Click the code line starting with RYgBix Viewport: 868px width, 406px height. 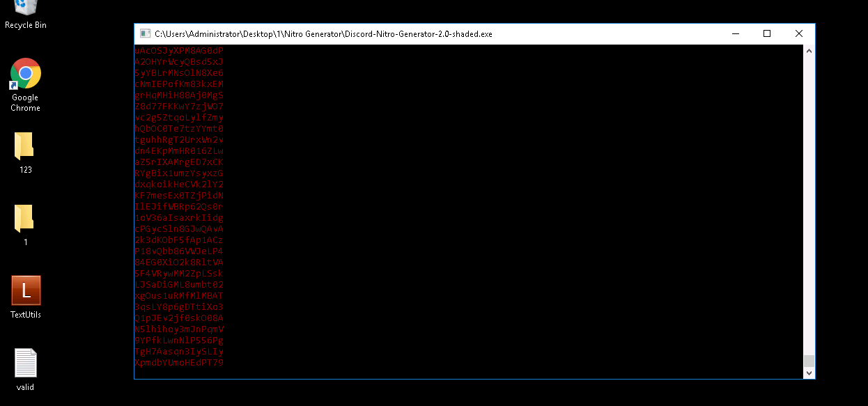click(x=179, y=173)
